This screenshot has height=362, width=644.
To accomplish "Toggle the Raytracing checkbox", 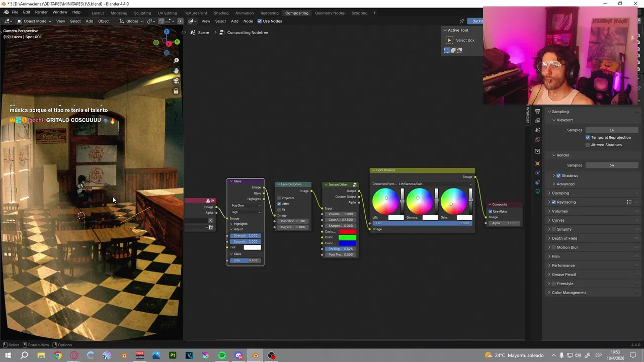I will pos(554,202).
